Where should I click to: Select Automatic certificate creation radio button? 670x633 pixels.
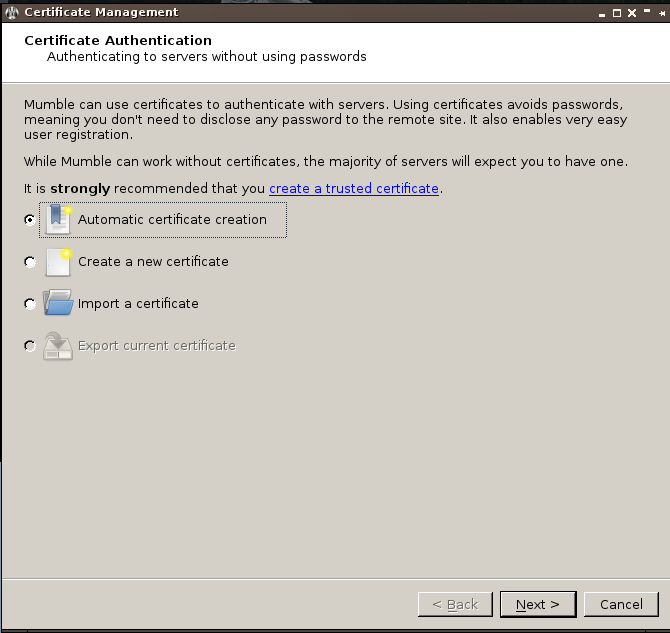(29, 220)
